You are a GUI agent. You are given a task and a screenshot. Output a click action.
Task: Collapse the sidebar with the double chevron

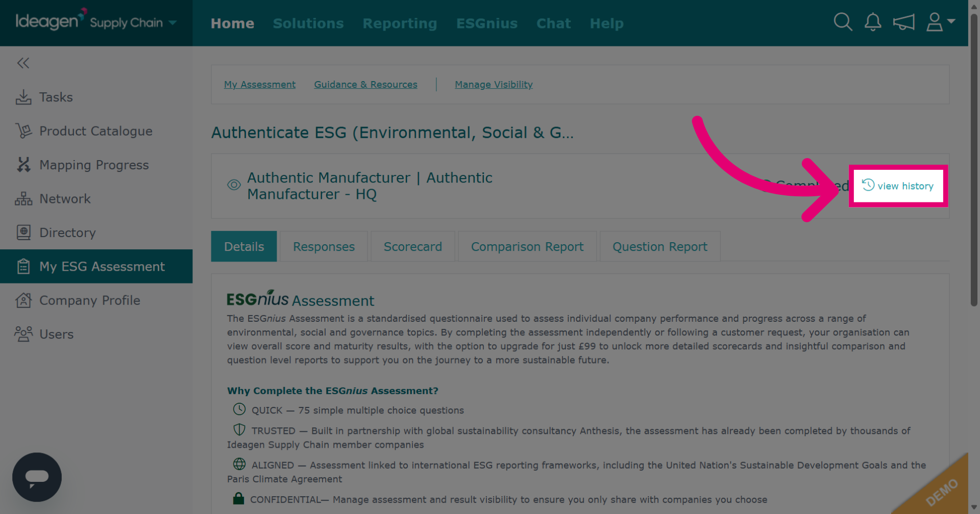pos(23,63)
